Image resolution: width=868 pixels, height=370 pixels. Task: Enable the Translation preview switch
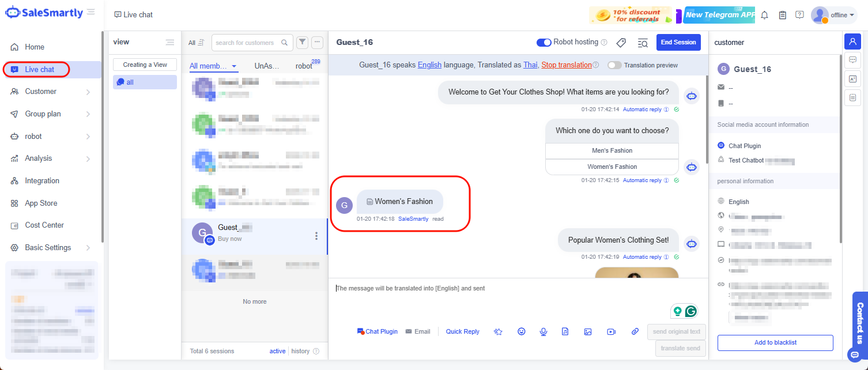coord(614,65)
